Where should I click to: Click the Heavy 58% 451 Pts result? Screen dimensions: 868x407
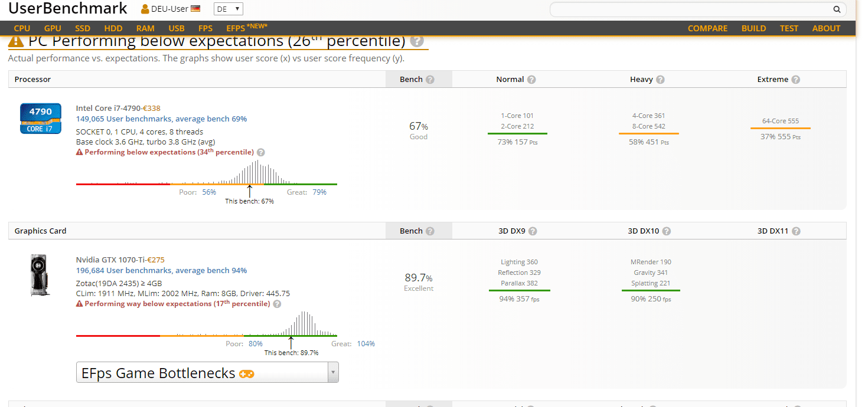pyautogui.click(x=649, y=142)
